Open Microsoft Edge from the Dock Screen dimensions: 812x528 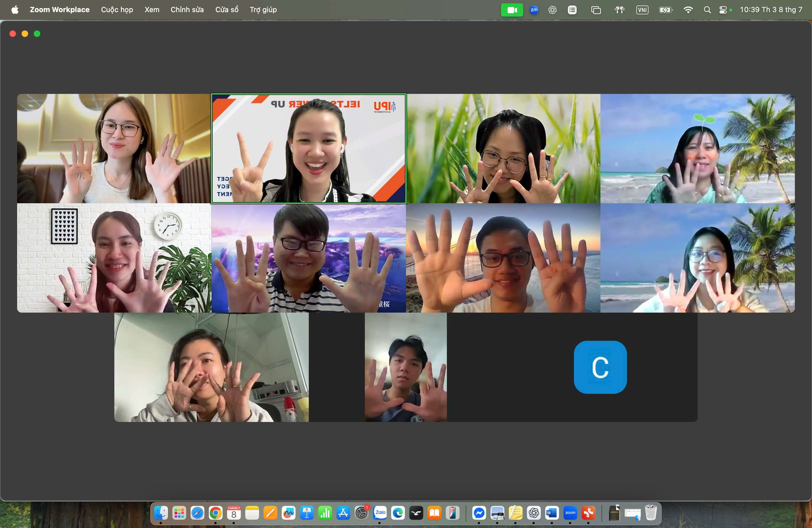tap(398, 513)
